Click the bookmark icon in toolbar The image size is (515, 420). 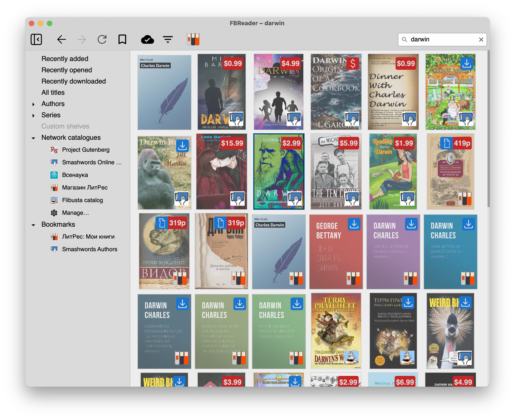point(122,39)
